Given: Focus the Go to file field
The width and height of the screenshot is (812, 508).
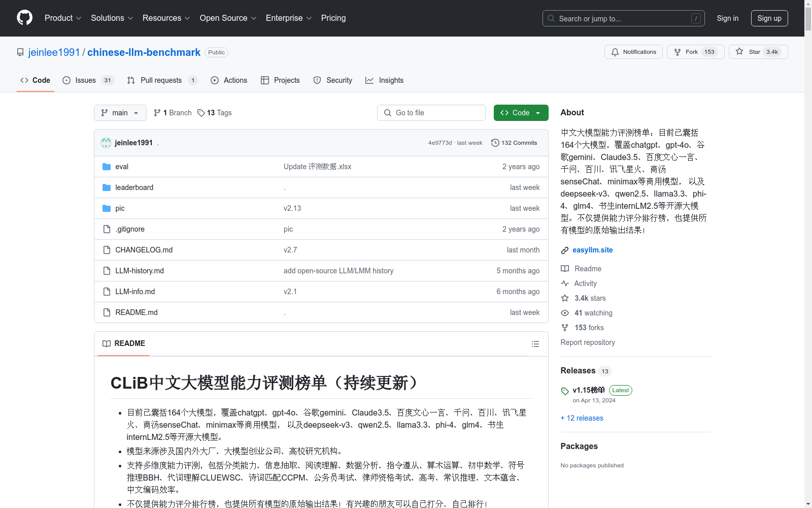Looking at the screenshot, I should pos(431,113).
